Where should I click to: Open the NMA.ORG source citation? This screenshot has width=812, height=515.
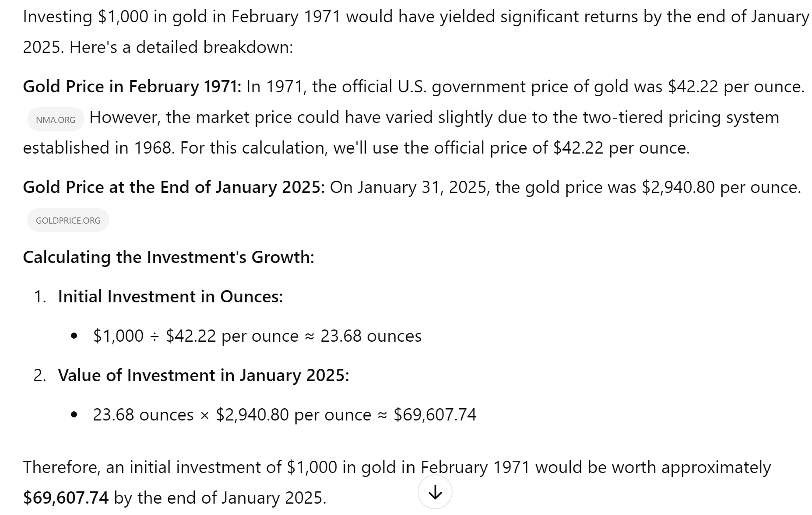56,119
